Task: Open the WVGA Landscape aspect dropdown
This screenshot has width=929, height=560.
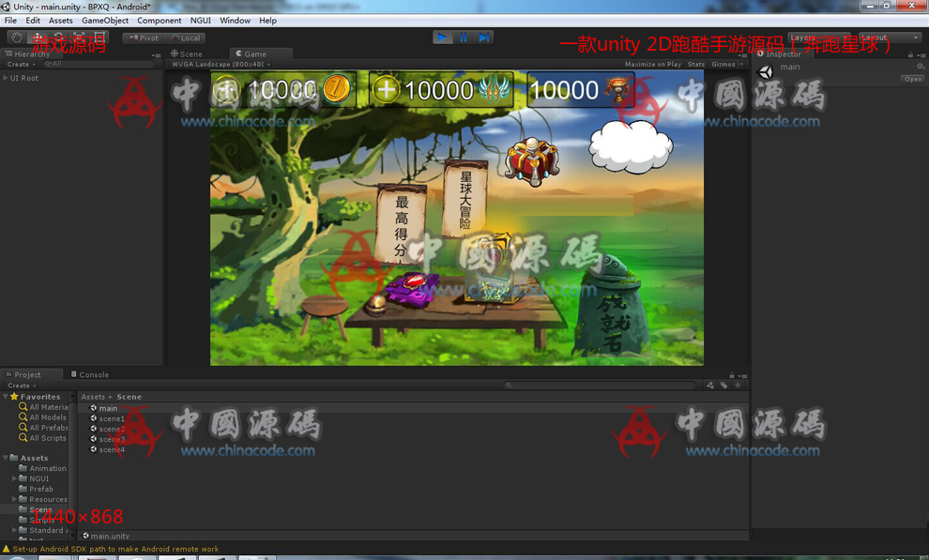Action: (221, 64)
